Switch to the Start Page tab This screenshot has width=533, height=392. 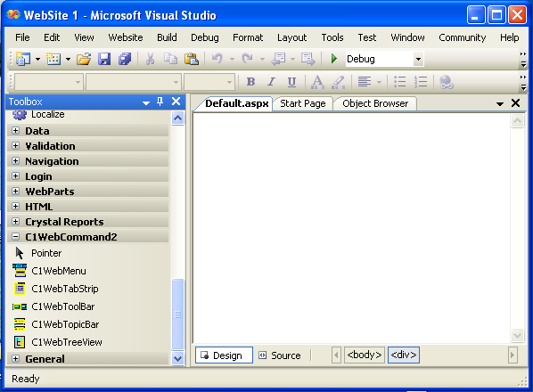coord(303,103)
